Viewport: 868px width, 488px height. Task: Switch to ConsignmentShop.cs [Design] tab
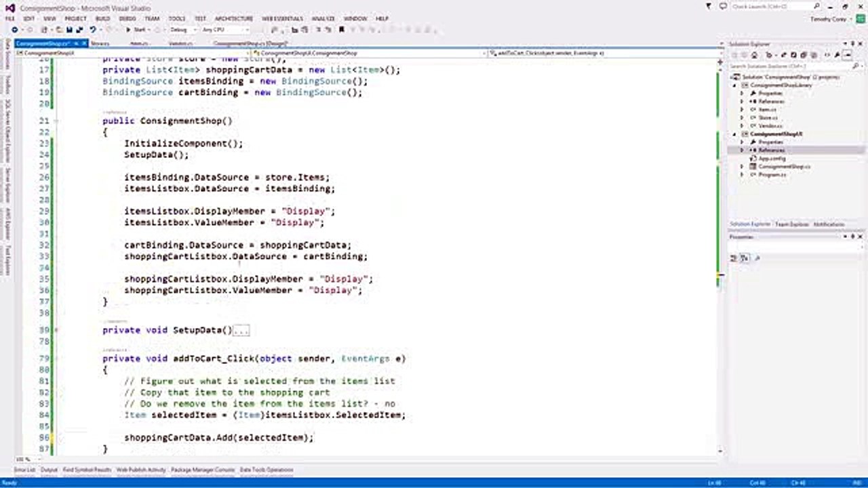(250, 43)
